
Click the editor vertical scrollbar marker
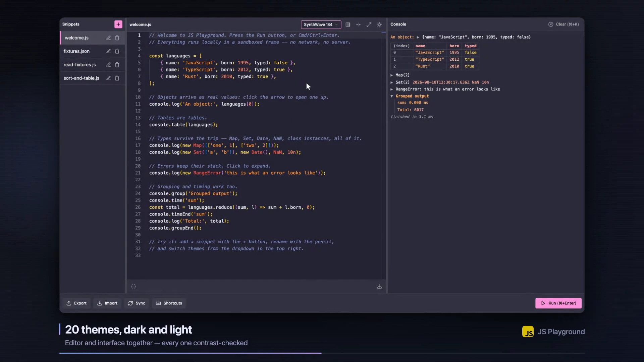(x=384, y=32)
